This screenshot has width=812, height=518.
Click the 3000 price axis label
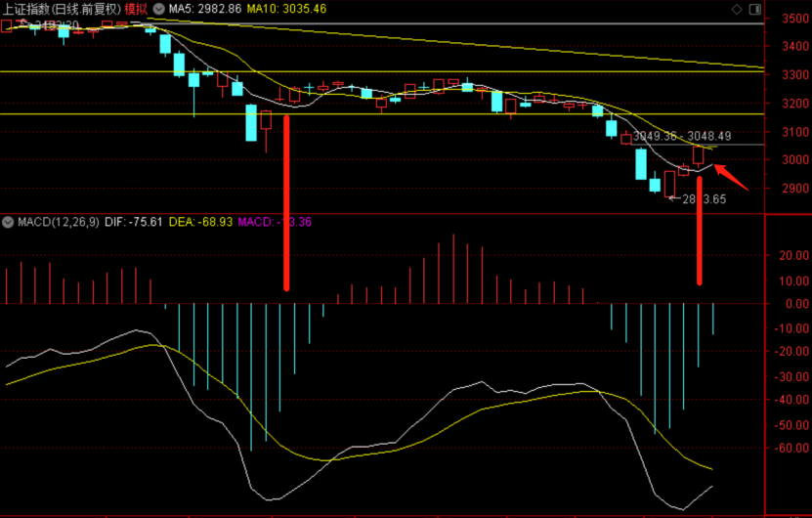pyautogui.click(x=795, y=159)
